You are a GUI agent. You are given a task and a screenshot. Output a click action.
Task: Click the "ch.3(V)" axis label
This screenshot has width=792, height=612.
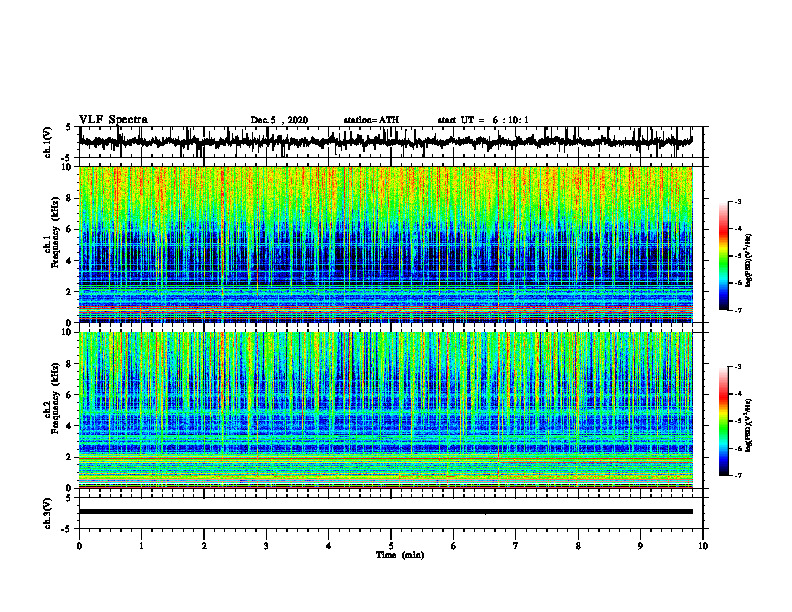point(48,513)
